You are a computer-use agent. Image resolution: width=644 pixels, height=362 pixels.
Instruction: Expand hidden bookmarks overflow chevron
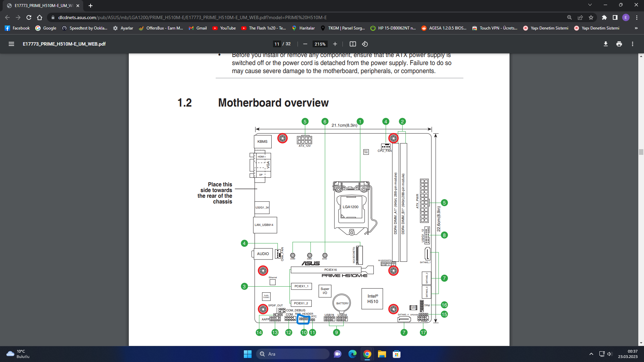pos(636,28)
